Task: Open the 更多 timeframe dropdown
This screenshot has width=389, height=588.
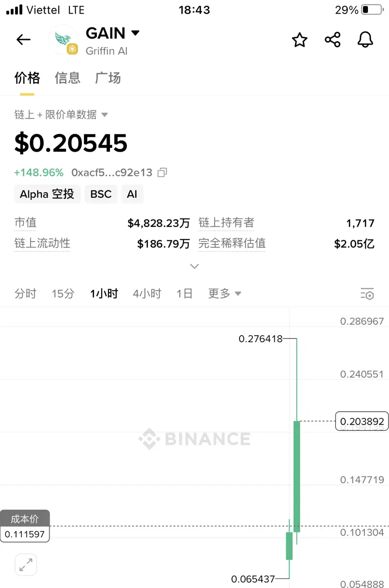Action: click(225, 294)
